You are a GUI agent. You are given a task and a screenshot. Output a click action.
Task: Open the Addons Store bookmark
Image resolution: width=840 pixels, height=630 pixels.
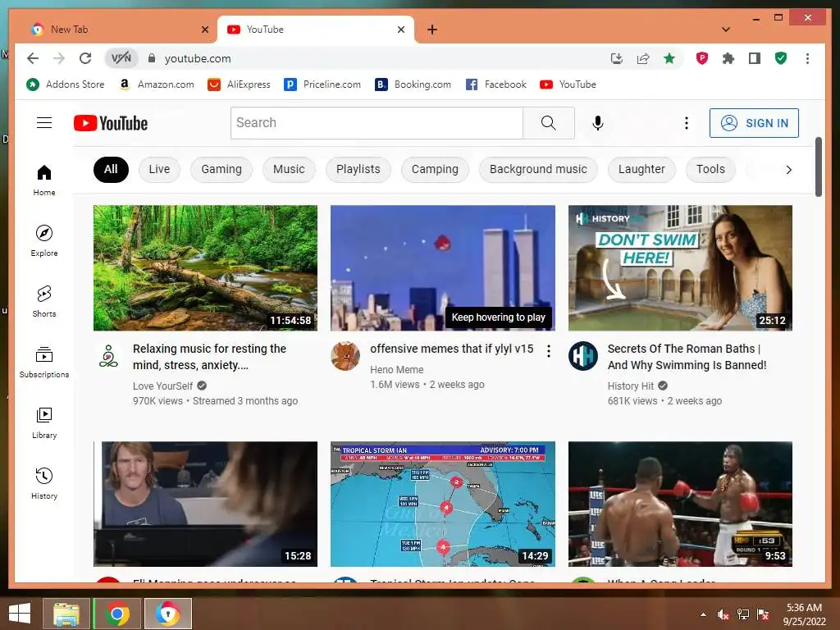point(66,84)
